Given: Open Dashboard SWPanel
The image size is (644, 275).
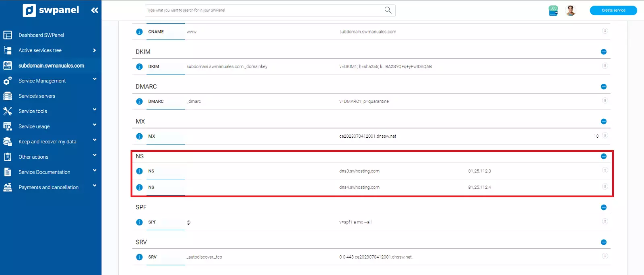Looking at the screenshot, I should (41, 35).
